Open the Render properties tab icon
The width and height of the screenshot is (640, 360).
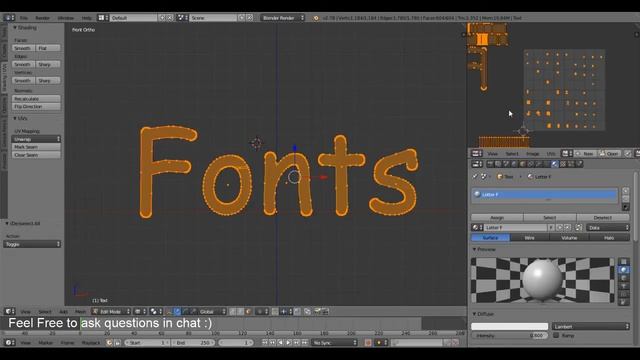[490, 164]
